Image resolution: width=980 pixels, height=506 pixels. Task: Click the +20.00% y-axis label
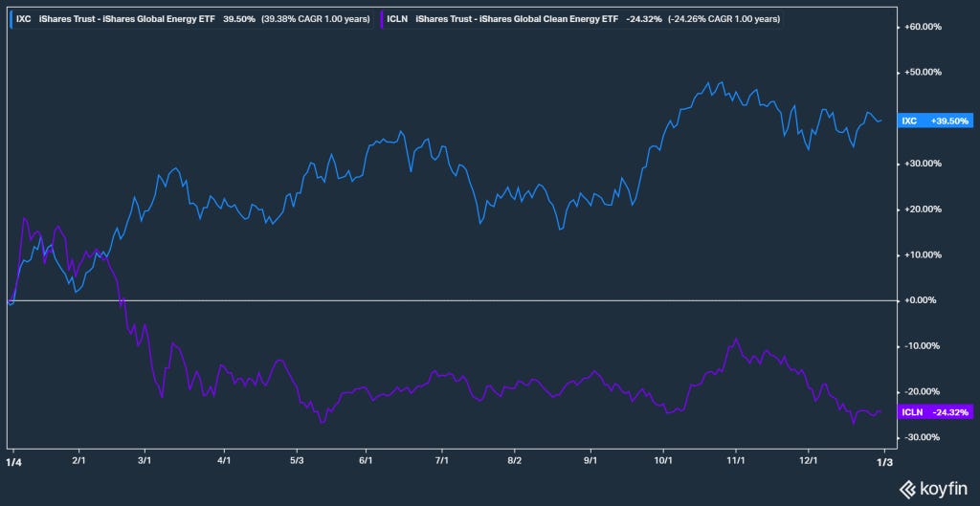[923, 209]
